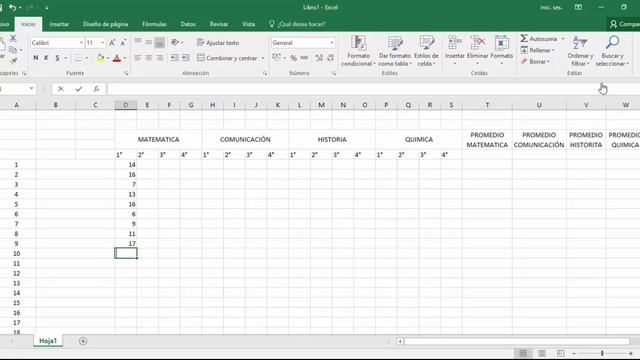Viewport: 640px width, 360px height.
Task: Open Dar formato como tabla
Action: click(395, 51)
